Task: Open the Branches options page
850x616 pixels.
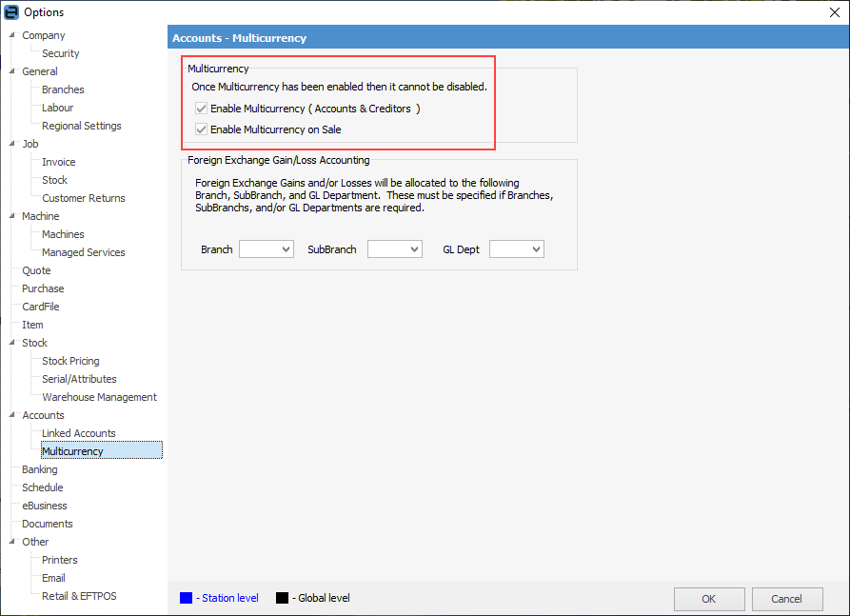Action: pos(63,89)
